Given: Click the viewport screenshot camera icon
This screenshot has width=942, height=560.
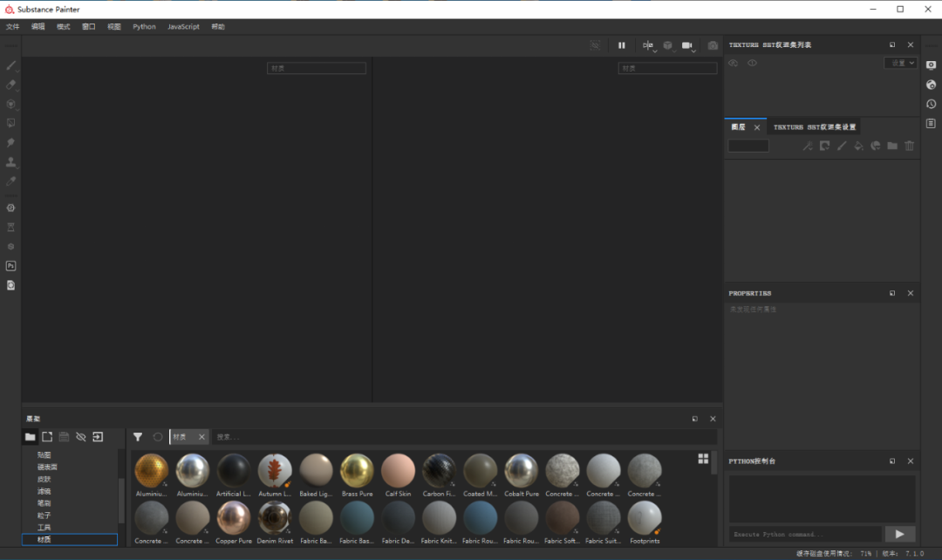Looking at the screenshot, I should 713,45.
